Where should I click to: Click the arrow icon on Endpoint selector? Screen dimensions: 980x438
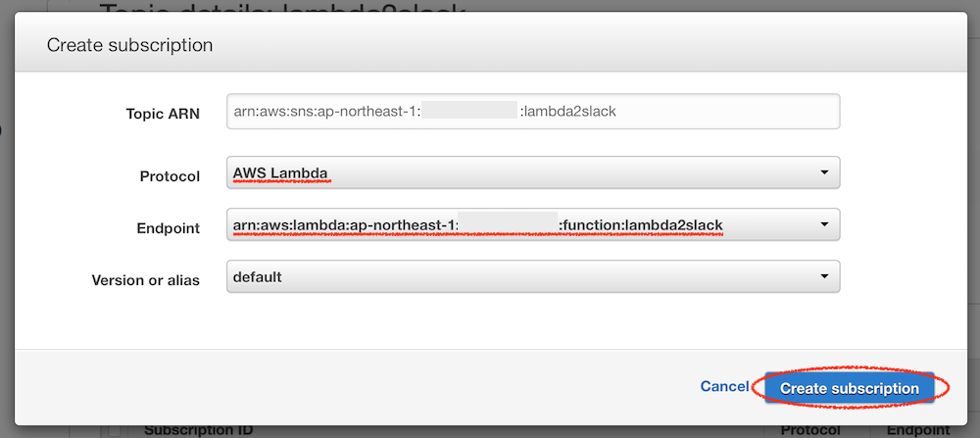coord(823,225)
